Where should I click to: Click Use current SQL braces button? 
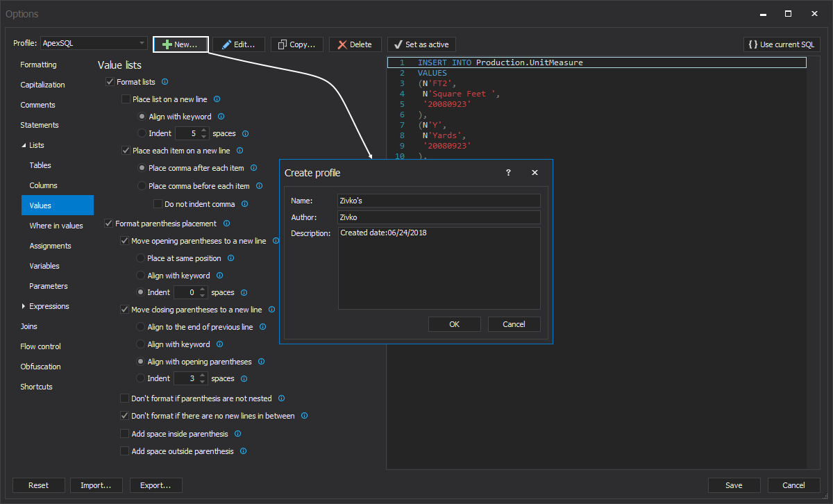coord(782,44)
